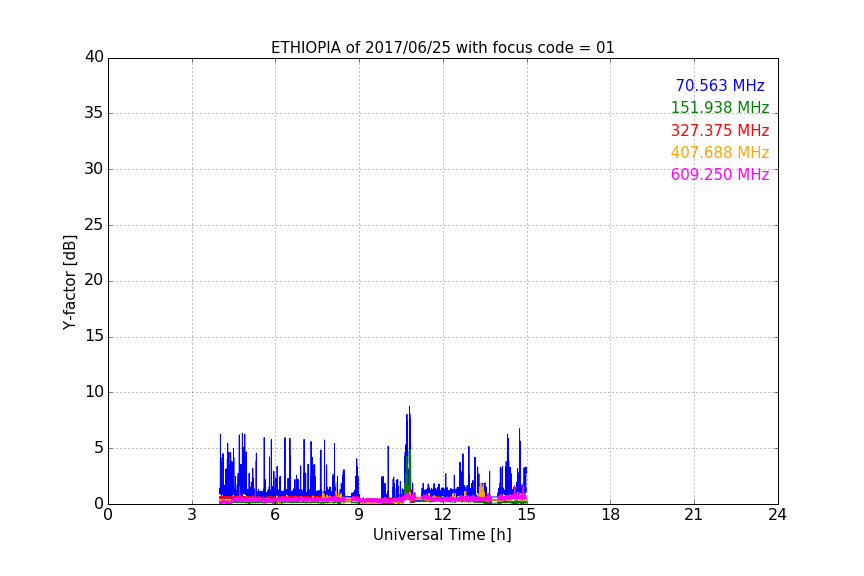Image resolution: width=864 pixels, height=576 pixels.
Task: Click the x-axis tick label 12
Action: [442, 515]
